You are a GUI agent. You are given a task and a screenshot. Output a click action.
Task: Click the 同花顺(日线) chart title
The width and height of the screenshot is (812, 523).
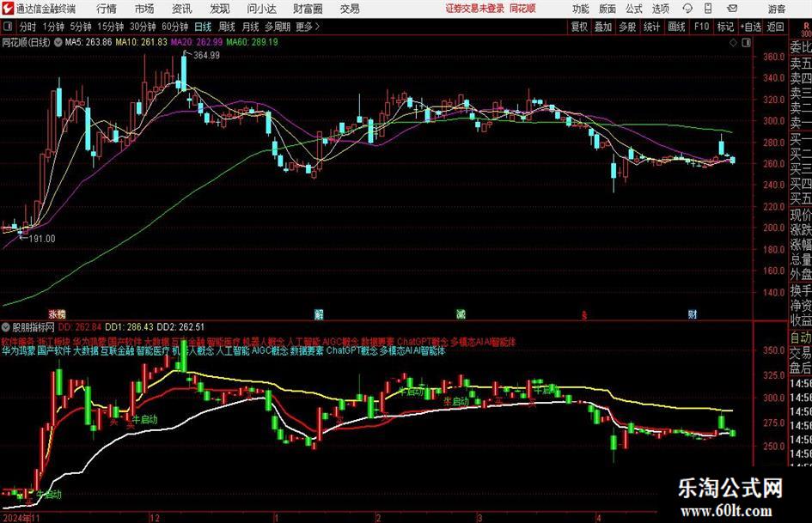point(27,42)
